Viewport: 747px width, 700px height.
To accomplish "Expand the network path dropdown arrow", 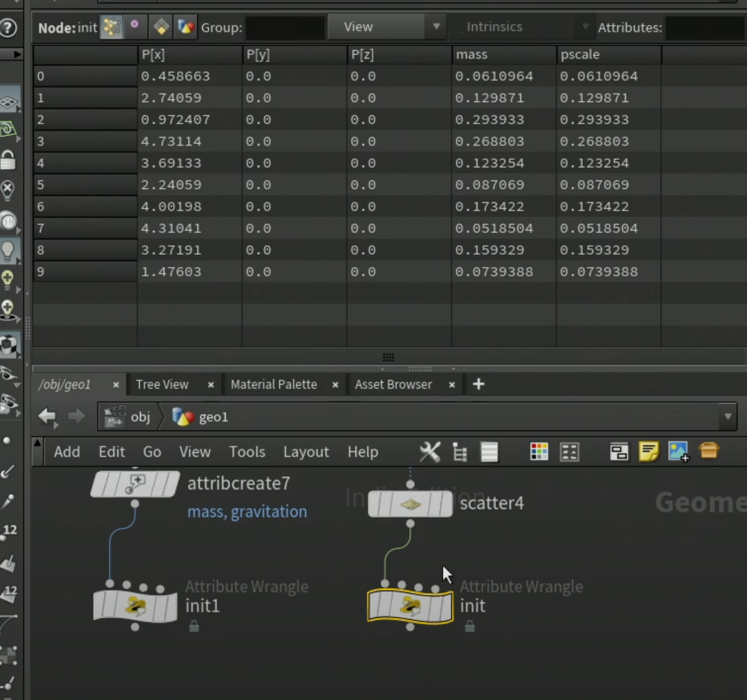I will [x=728, y=417].
